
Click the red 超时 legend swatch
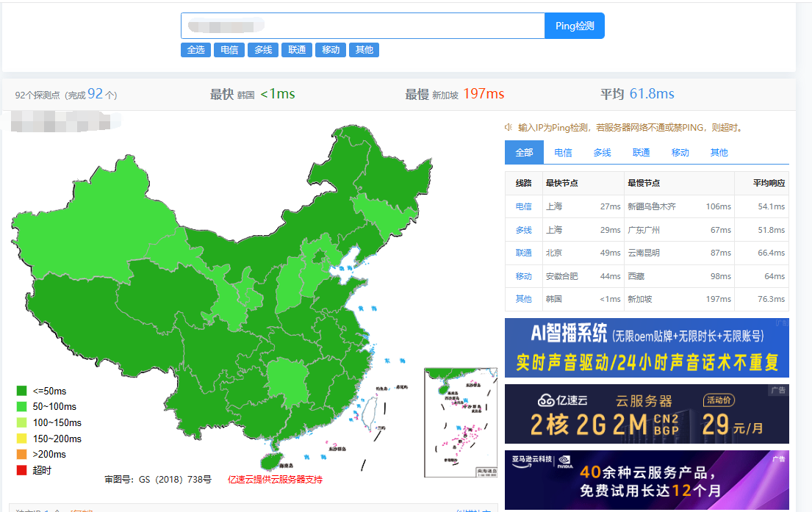[x=21, y=470]
